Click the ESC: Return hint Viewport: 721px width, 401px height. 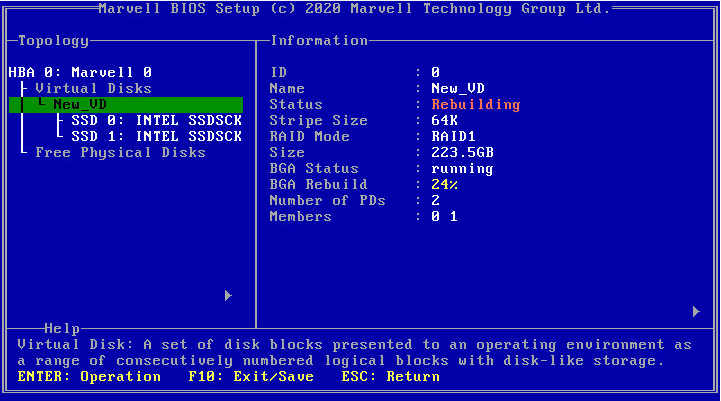pos(388,376)
